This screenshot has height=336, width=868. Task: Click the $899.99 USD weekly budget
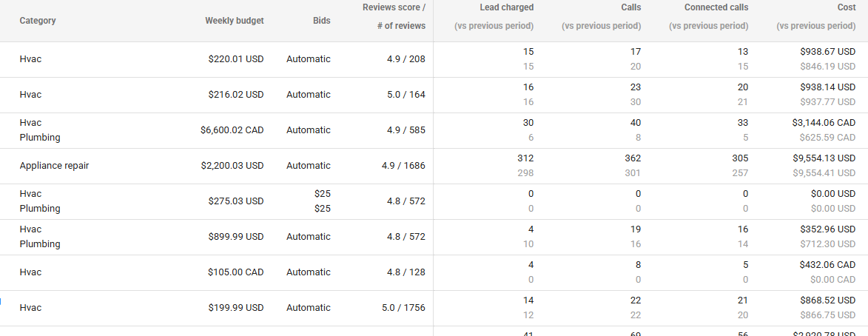[236, 236]
